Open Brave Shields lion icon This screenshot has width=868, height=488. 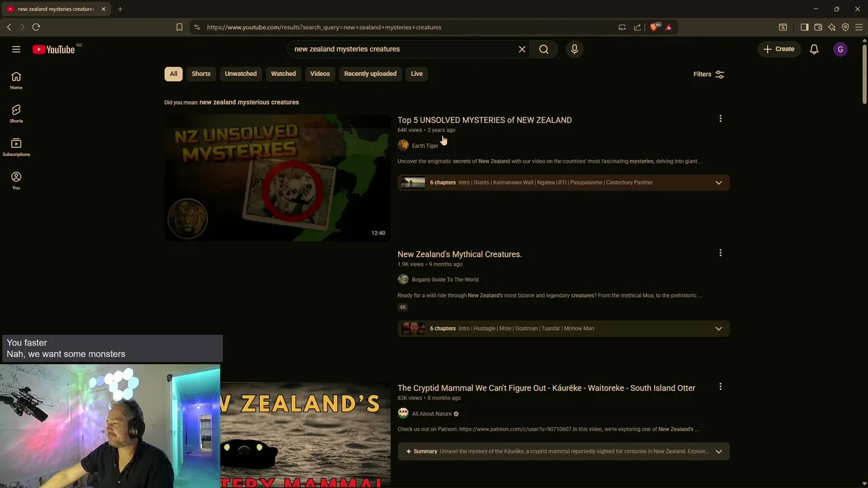[654, 27]
